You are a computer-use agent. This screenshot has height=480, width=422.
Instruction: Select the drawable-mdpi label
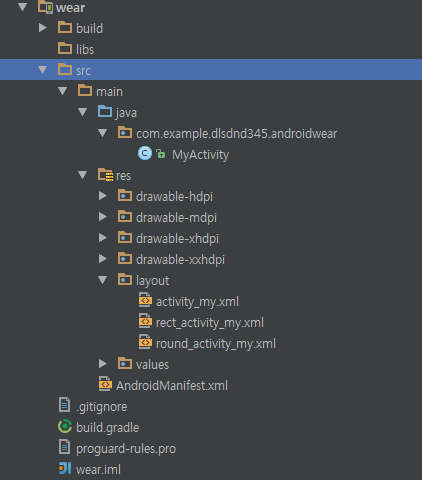tap(176, 218)
